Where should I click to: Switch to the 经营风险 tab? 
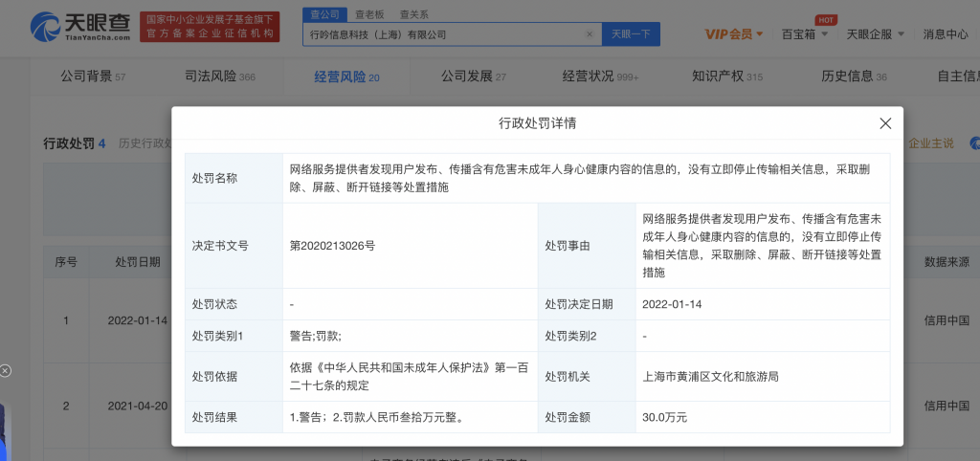[346, 77]
